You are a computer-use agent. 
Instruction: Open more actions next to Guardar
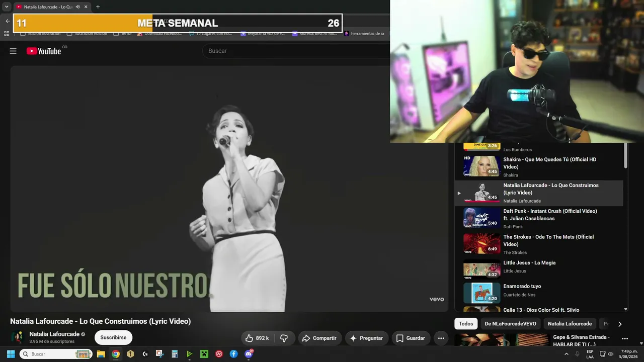(441, 338)
